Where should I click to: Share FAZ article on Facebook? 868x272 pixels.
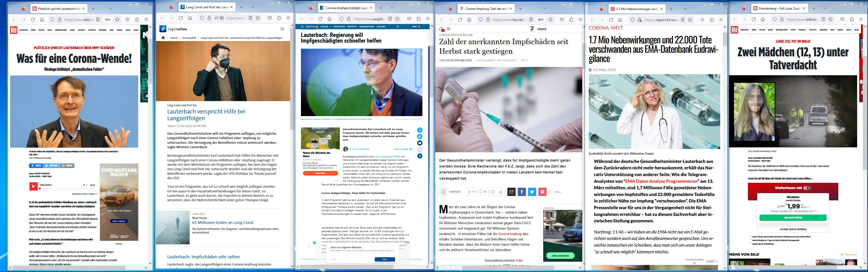tap(522, 192)
